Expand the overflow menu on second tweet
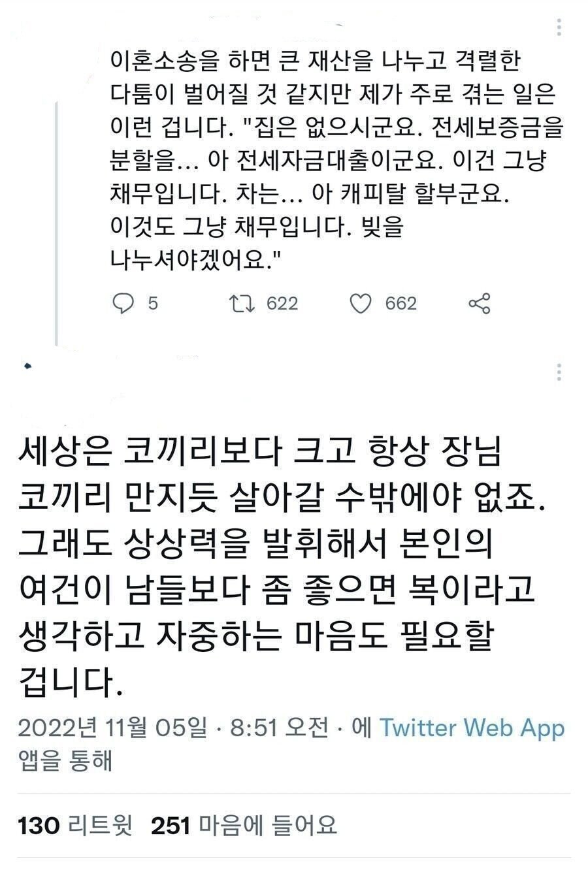The image size is (588, 870). tap(559, 372)
